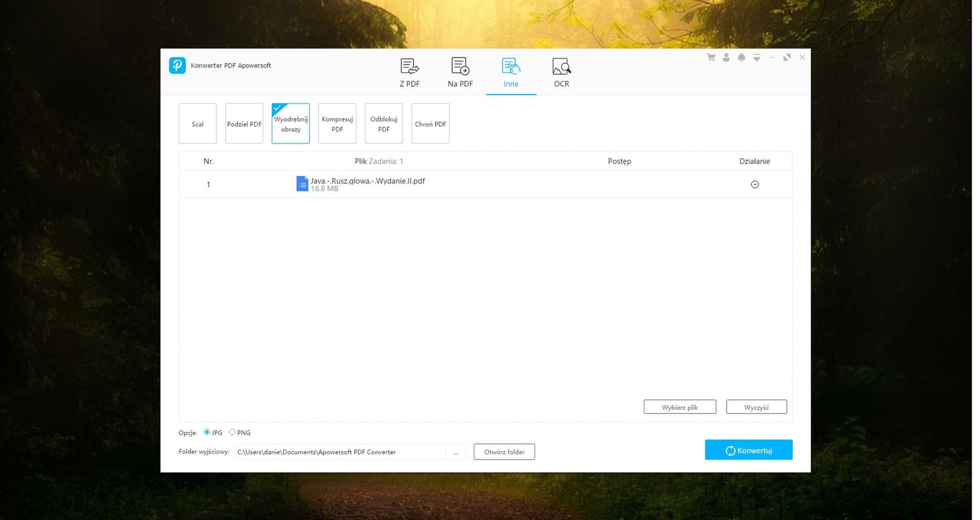Click the Nr. column header

[209, 161]
